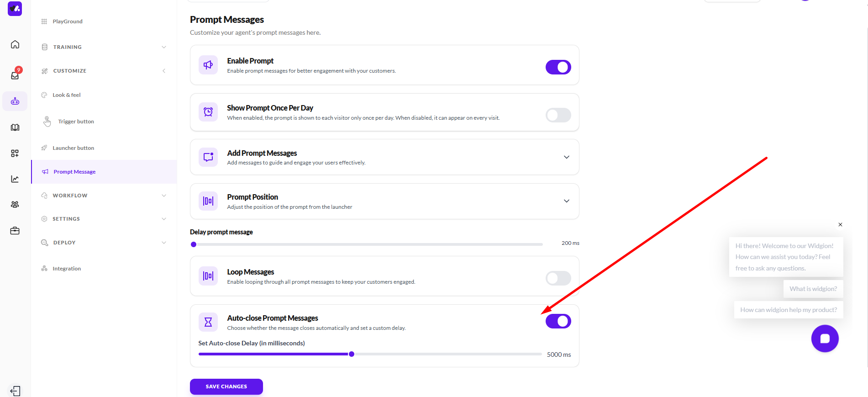Click the "What is widgion?" suggestion
This screenshot has width=868, height=397.
pos(813,289)
